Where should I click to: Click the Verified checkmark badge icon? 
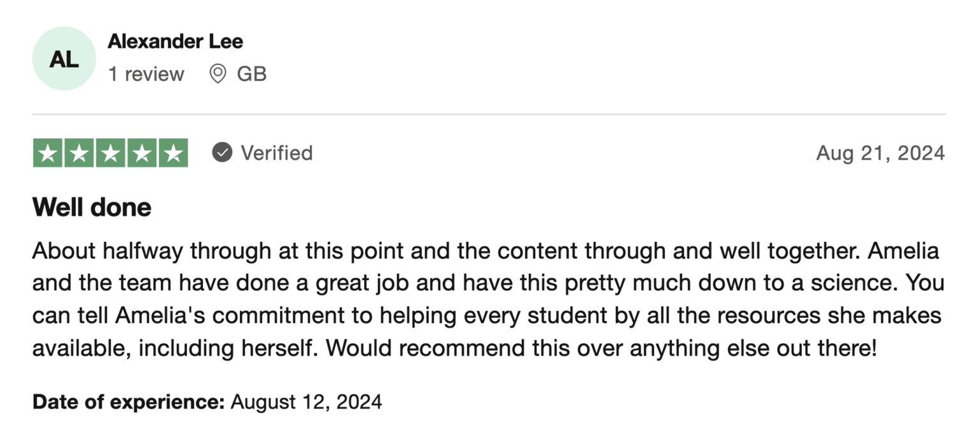(222, 153)
